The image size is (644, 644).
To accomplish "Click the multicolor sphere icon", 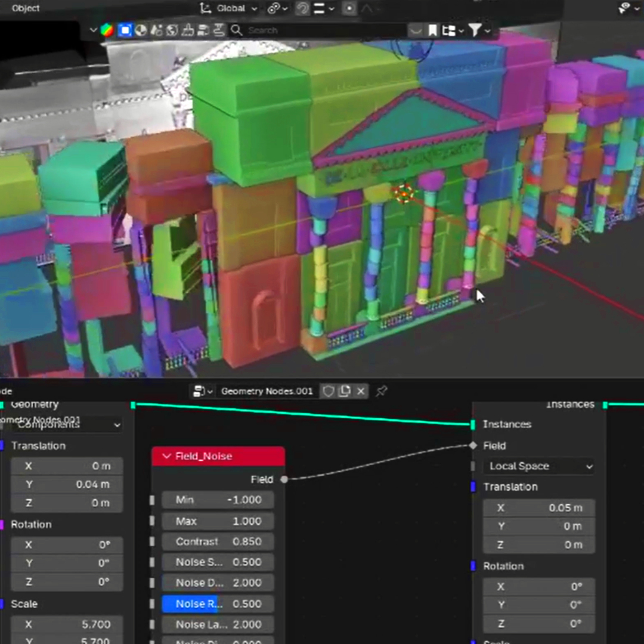I will [x=107, y=30].
